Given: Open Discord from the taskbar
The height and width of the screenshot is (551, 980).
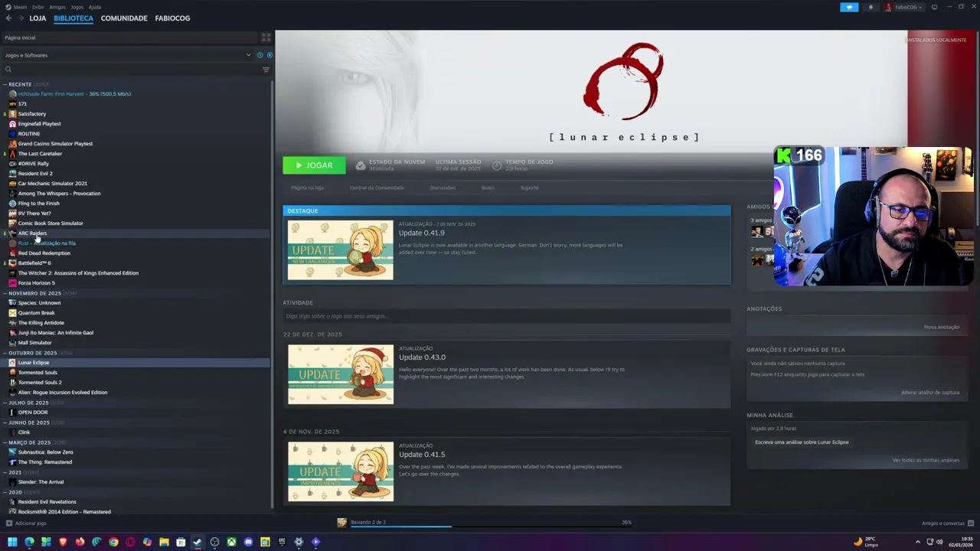Looking at the screenshot, I should tap(248, 542).
